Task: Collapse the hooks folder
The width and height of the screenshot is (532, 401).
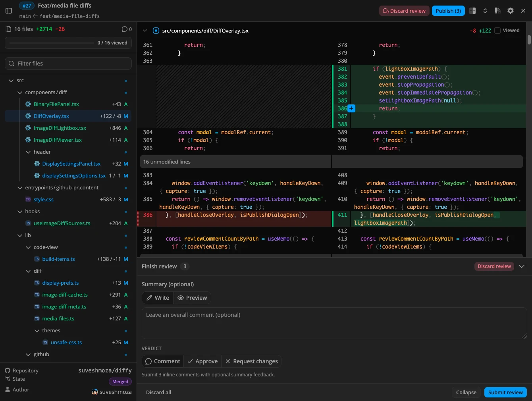Action: click(x=20, y=211)
